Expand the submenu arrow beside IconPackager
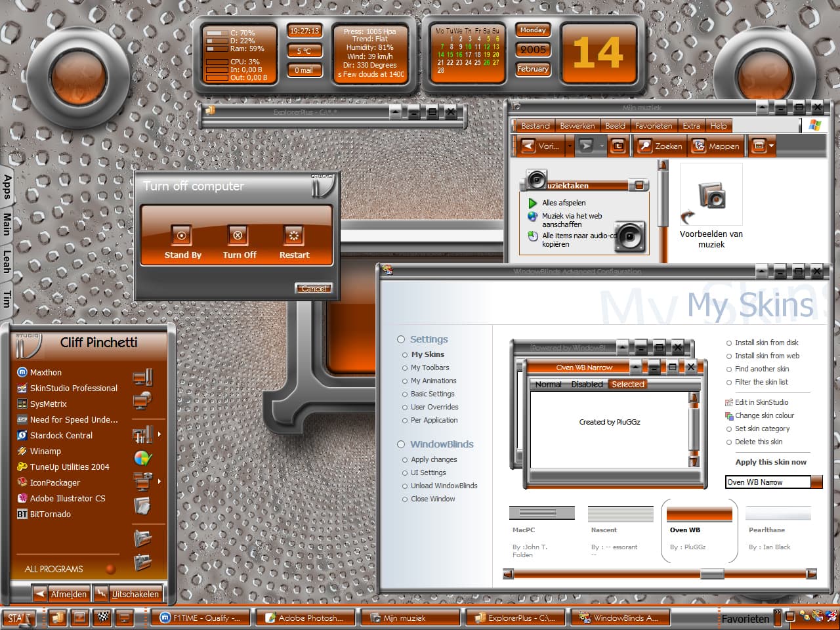840x630 pixels. pos(159,482)
